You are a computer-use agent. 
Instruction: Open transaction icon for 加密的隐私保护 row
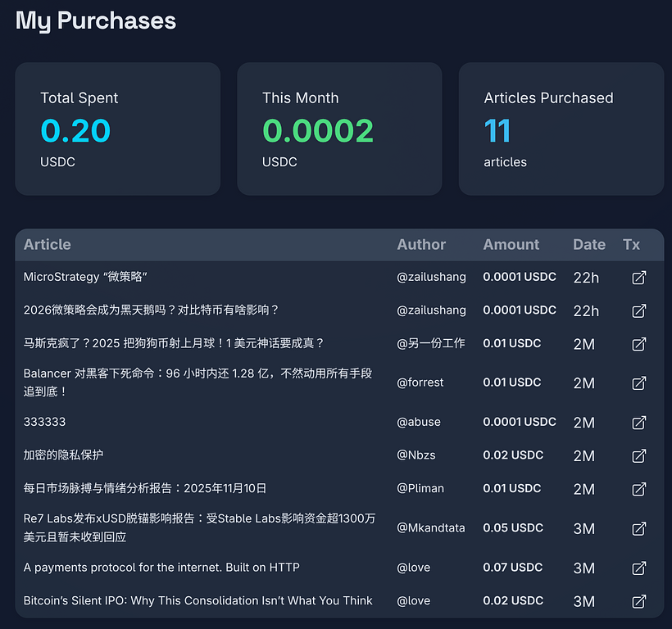(x=639, y=455)
